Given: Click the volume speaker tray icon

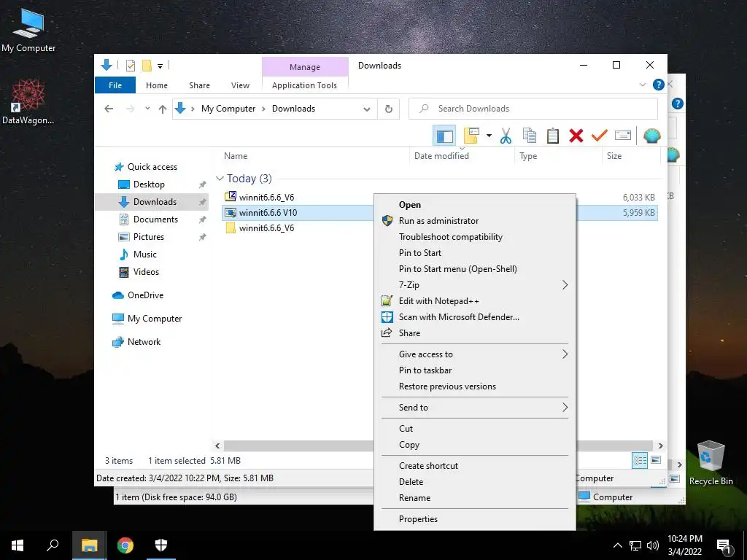Looking at the screenshot, I should coord(653,545).
